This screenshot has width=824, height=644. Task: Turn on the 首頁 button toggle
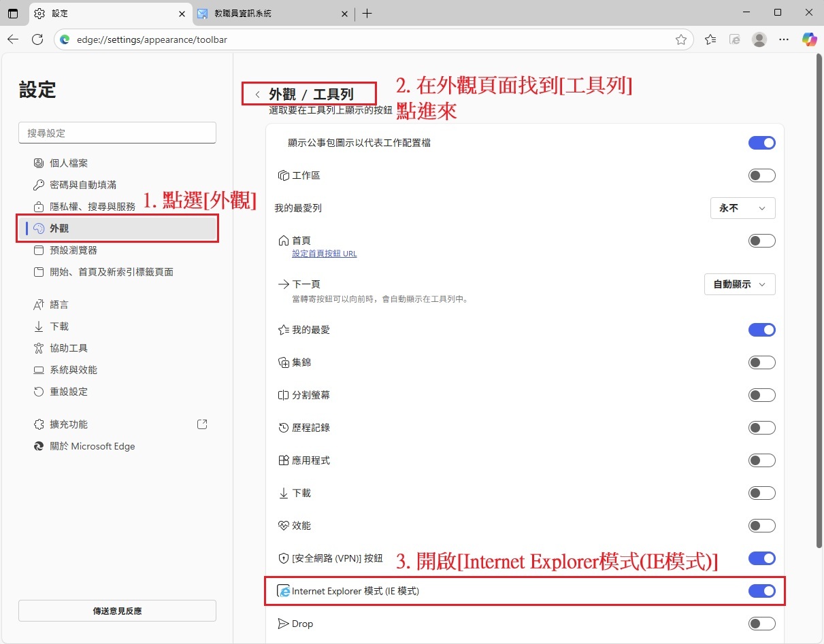coord(761,241)
